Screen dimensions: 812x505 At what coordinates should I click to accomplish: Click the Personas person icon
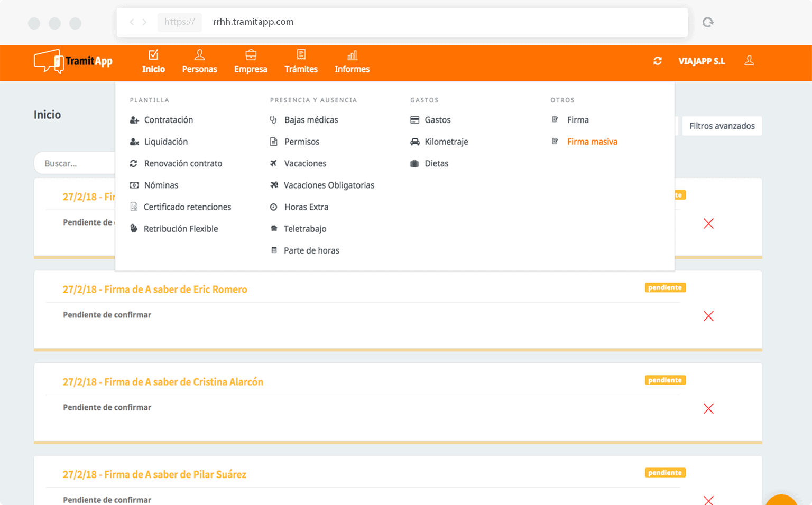click(x=200, y=54)
